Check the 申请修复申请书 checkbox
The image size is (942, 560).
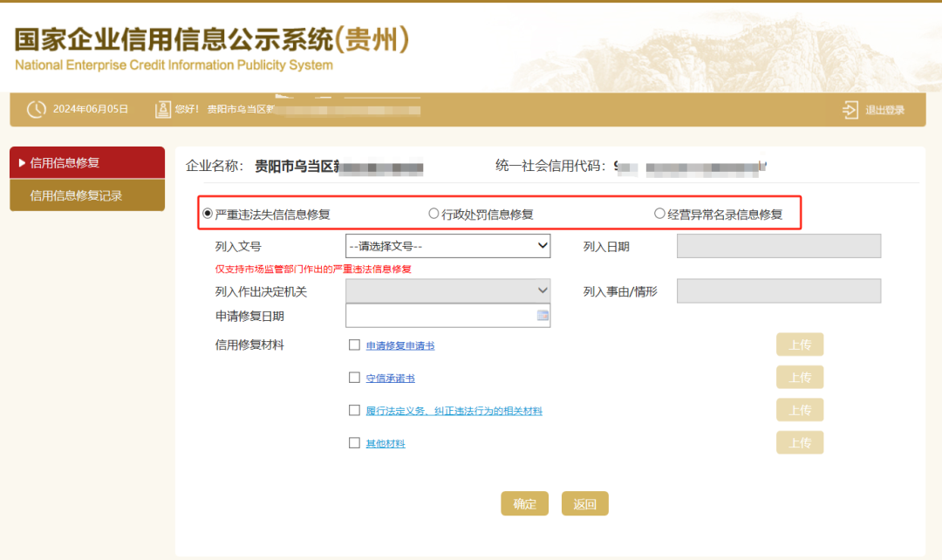(x=354, y=345)
